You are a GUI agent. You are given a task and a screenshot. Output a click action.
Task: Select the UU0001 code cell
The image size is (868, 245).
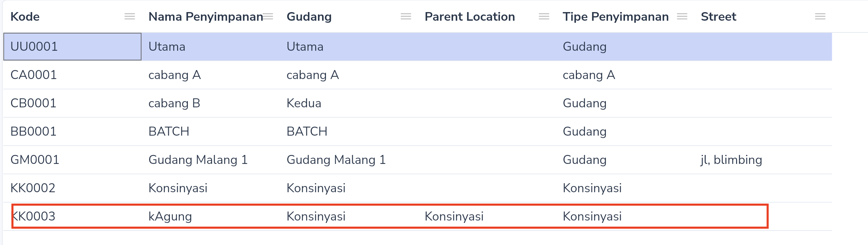tap(73, 47)
